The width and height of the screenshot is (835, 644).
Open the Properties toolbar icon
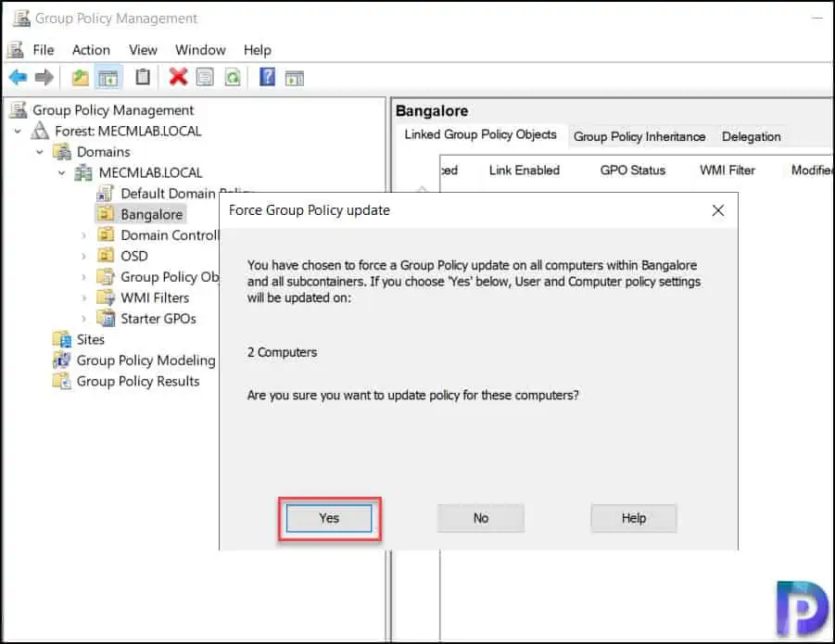205,78
